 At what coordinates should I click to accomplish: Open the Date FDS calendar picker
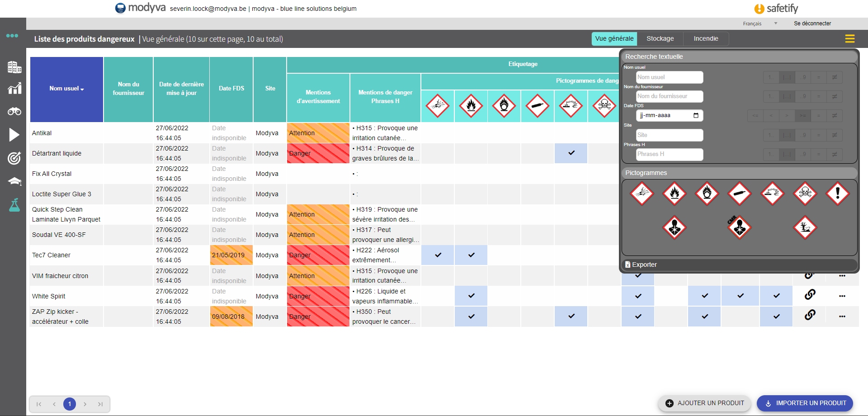click(x=696, y=115)
